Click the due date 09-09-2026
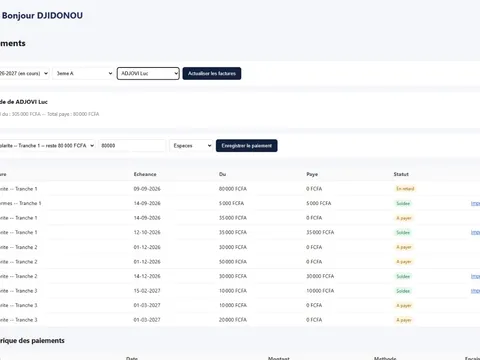 [x=147, y=189]
